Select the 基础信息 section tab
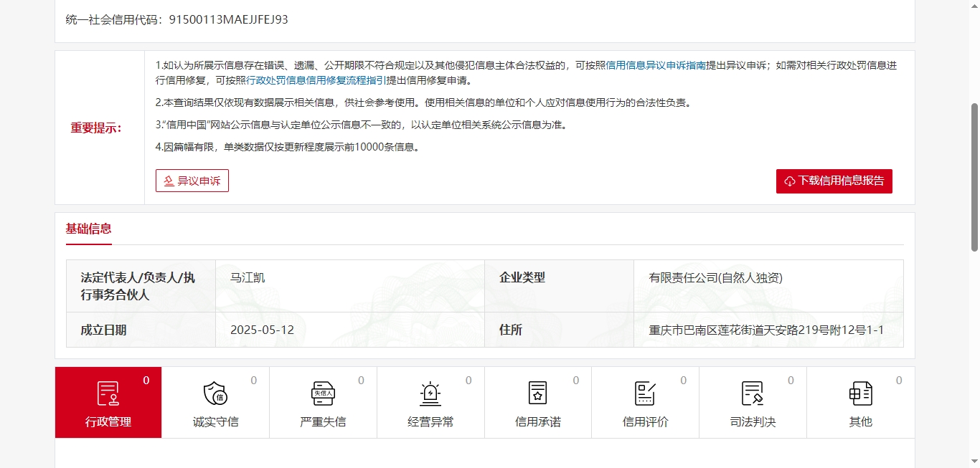Image resolution: width=980 pixels, height=468 pixels. (x=89, y=229)
